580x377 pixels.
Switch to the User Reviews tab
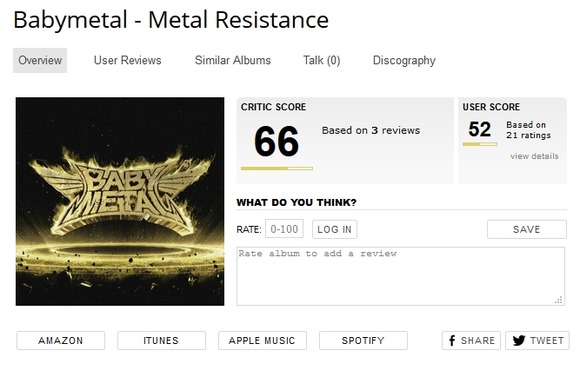[128, 60]
